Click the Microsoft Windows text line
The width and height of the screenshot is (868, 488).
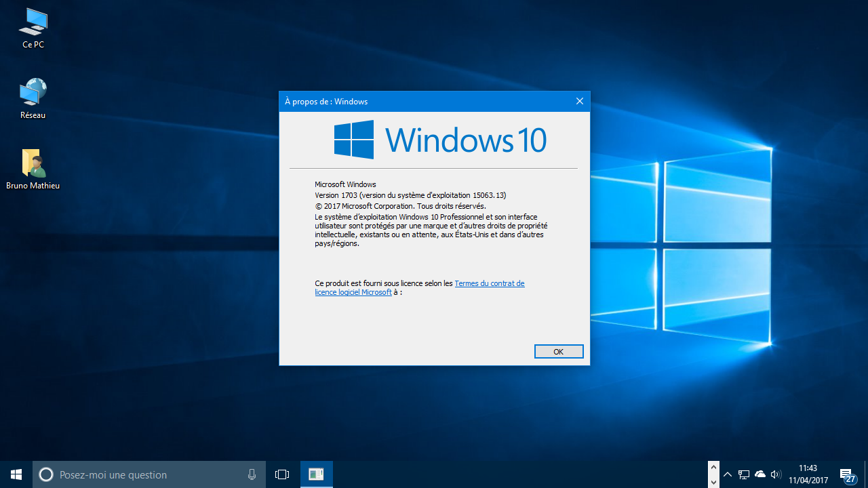[x=345, y=184]
